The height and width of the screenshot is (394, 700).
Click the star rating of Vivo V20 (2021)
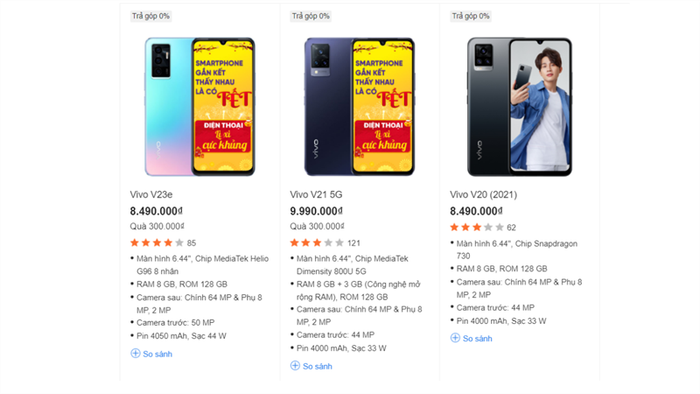[x=477, y=228]
